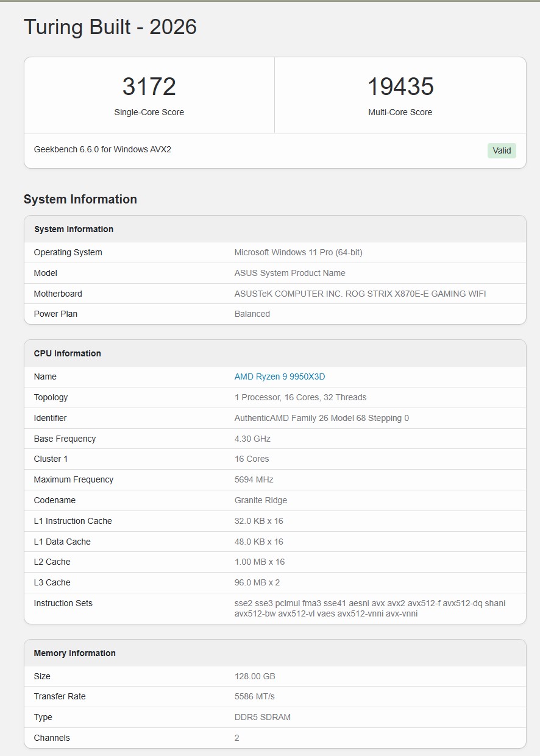Viewport: 540px width, 756px height.
Task: Click the 5694 MHz maximum frequency value
Action: pyautogui.click(x=254, y=479)
